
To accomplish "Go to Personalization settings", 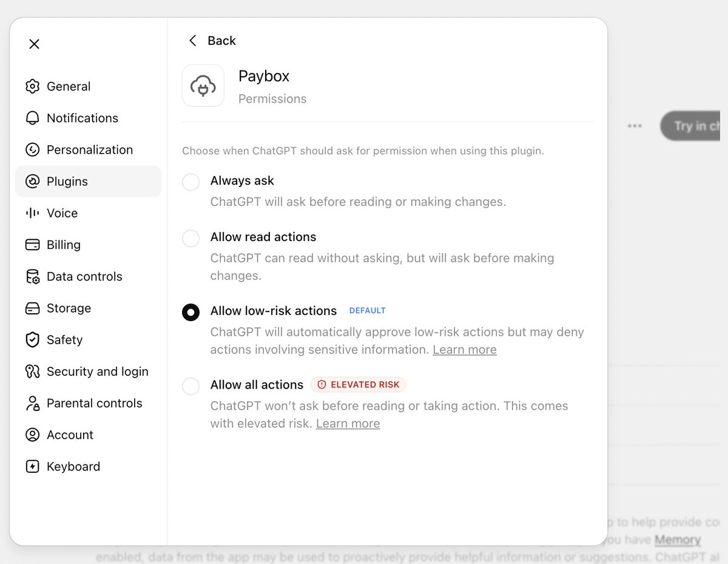I will 88,149.
